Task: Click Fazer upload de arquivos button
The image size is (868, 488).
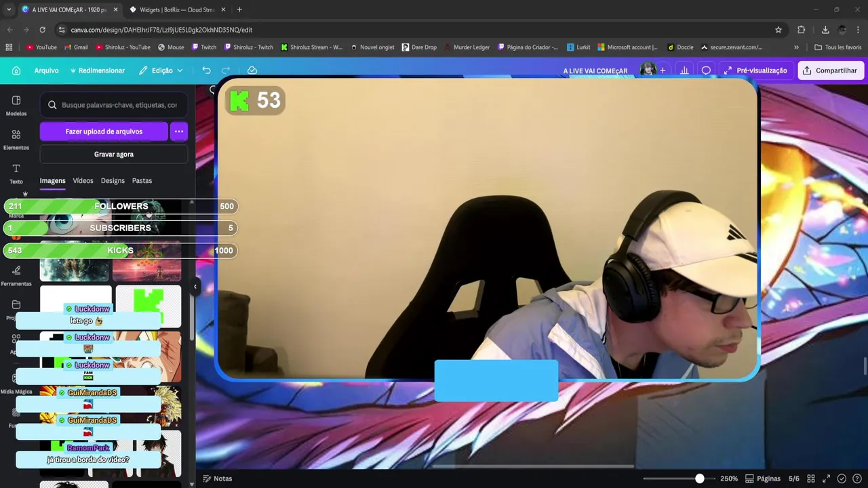Action: [104, 131]
